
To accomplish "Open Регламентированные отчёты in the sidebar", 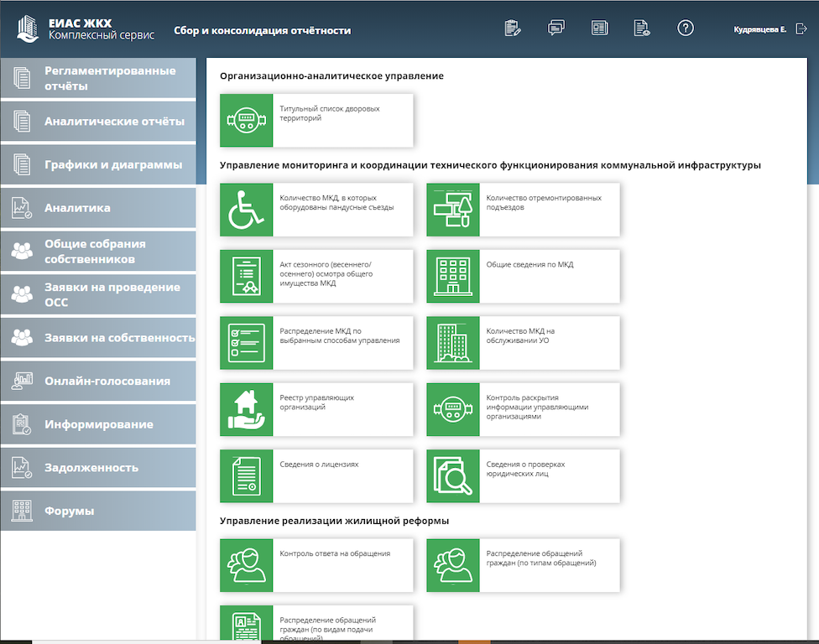I will pyautogui.click(x=98, y=79).
